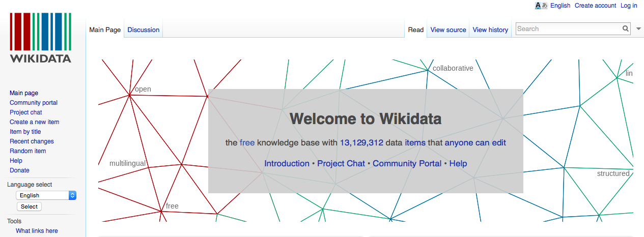The width and height of the screenshot is (644, 237).
Task: Click the Wikidata logo
Action: (41, 38)
